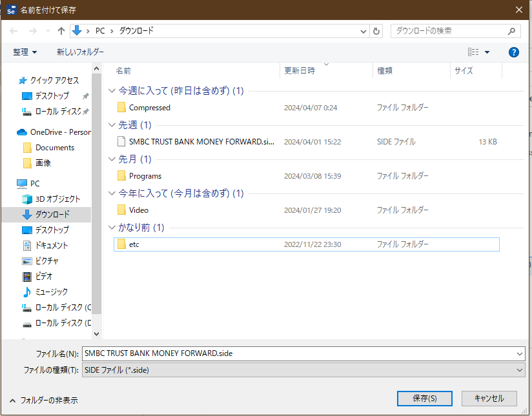Click キャンセル button
532x416 pixels.
489,399
